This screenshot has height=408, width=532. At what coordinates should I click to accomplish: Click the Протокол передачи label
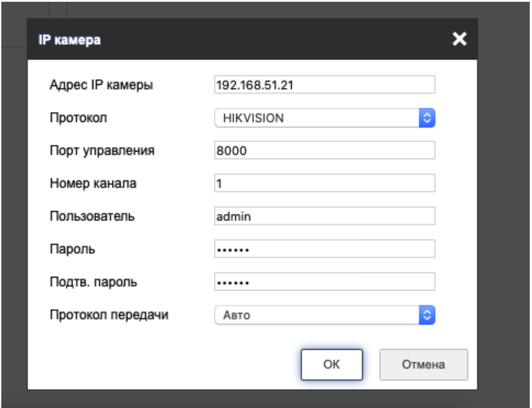tap(109, 315)
